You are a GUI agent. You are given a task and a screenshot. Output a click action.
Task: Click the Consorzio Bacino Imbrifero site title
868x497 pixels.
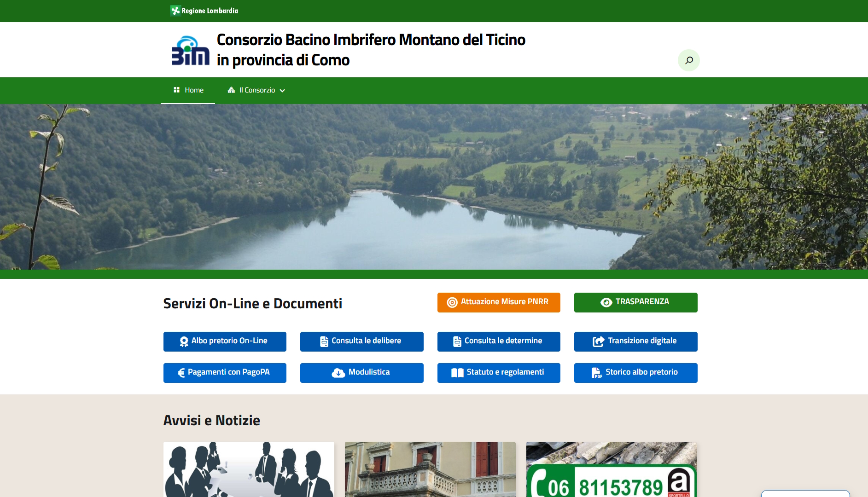[x=371, y=50]
